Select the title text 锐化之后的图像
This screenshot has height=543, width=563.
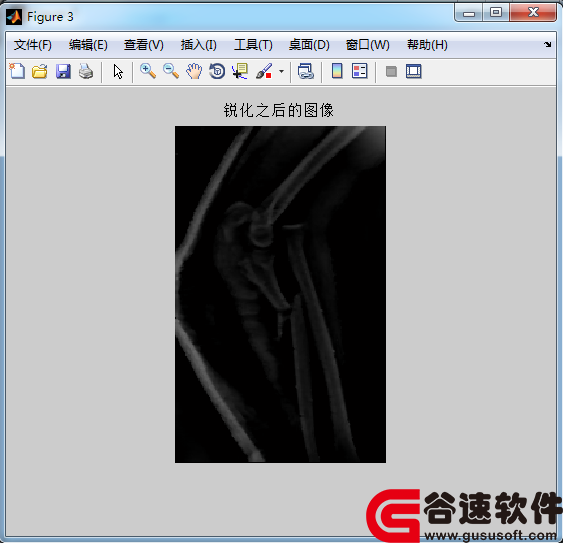click(x=279, y=110)
